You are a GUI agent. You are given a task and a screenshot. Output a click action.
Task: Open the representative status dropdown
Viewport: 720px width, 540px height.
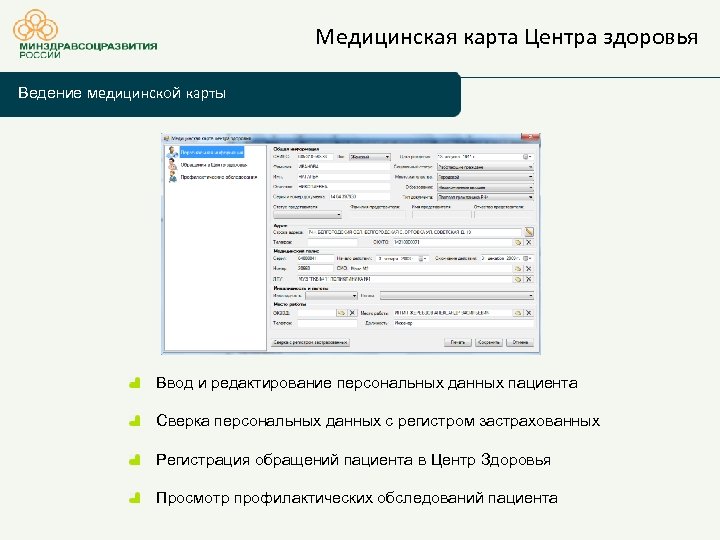tap(307, 214)
